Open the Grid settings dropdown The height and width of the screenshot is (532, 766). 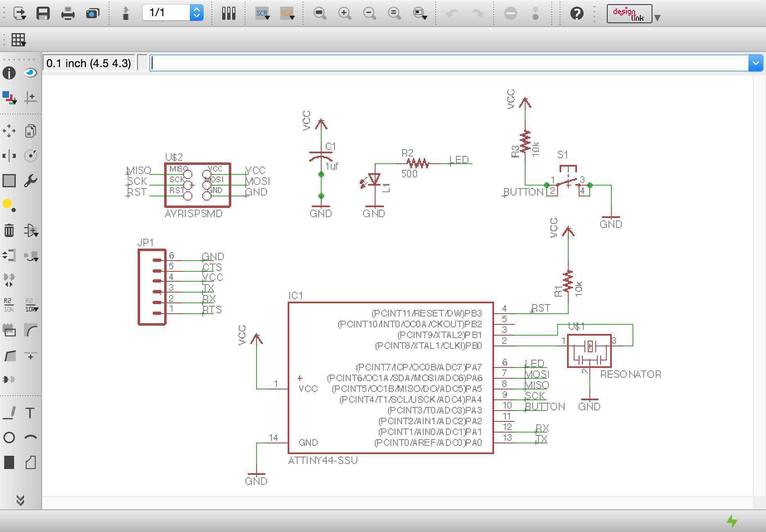[18, 40]
